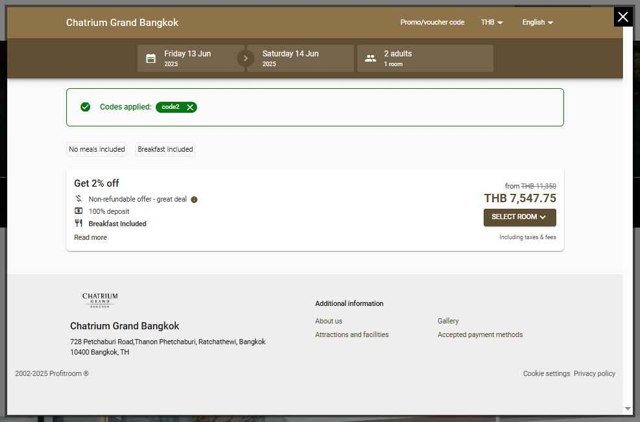
Task: Filter by No meals included
Action: click(97, 149)
